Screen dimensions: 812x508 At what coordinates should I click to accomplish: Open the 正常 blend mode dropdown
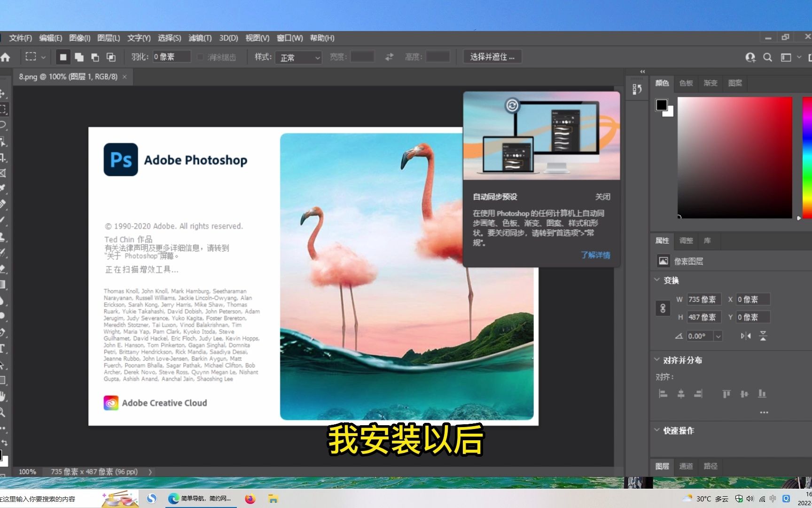(298, 57)
